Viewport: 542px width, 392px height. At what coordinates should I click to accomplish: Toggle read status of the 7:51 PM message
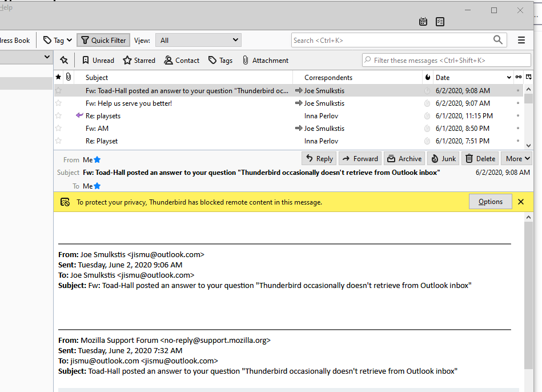pyautogui.click(x=518, y=141)
